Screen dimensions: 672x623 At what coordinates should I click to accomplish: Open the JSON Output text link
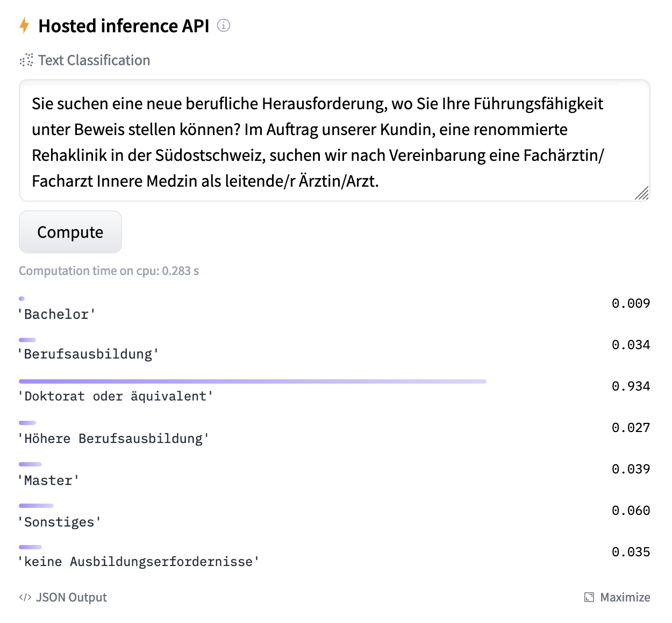[x=72, y=597]
